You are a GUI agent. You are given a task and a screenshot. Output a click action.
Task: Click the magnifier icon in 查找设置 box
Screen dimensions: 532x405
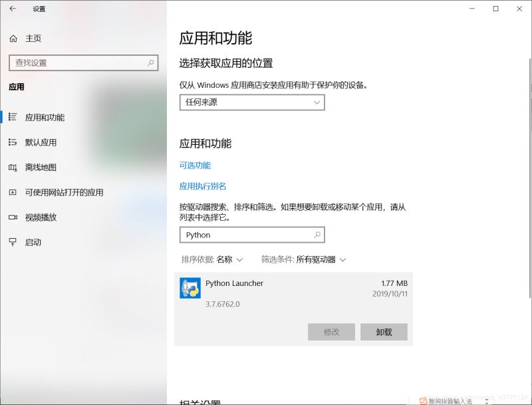click(x=150, y=63)
